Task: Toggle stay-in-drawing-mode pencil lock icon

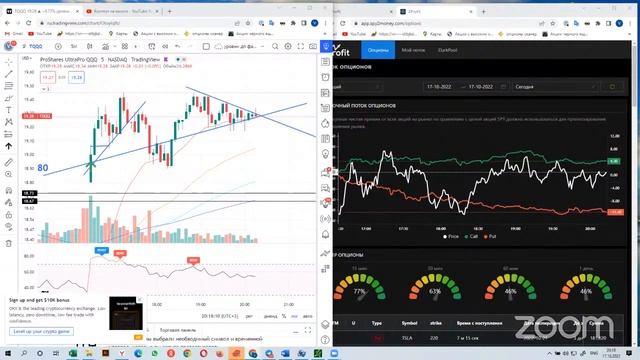Action: (x=9, y=202)
